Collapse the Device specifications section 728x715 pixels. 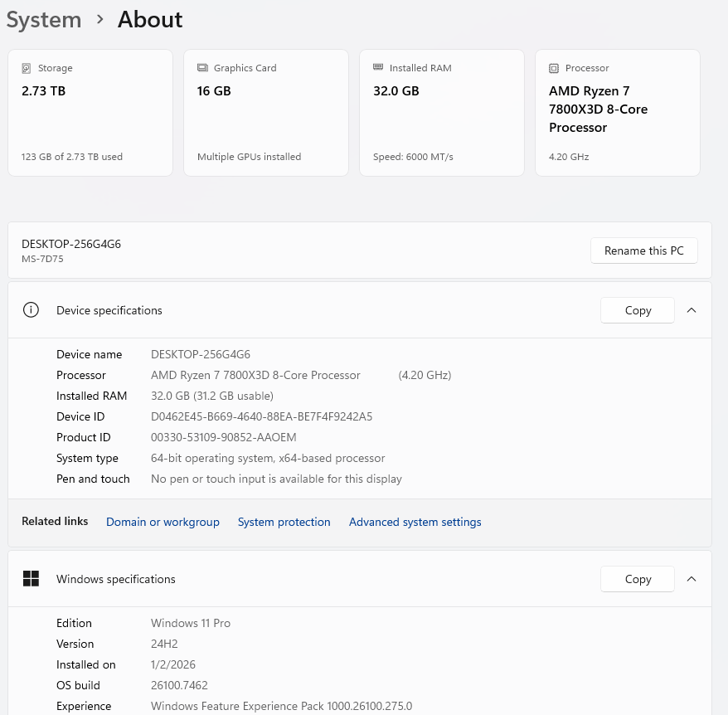(692, 310)
